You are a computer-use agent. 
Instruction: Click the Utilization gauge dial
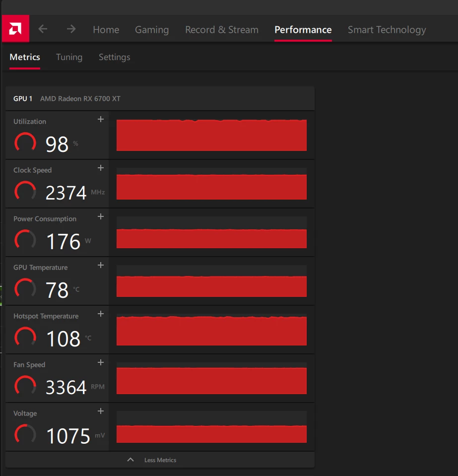pyautogui.click(x=25, y=142)
